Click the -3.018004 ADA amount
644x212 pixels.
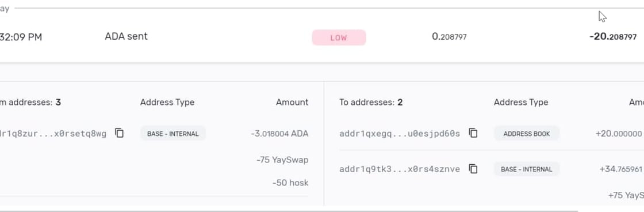pos(279,134)
